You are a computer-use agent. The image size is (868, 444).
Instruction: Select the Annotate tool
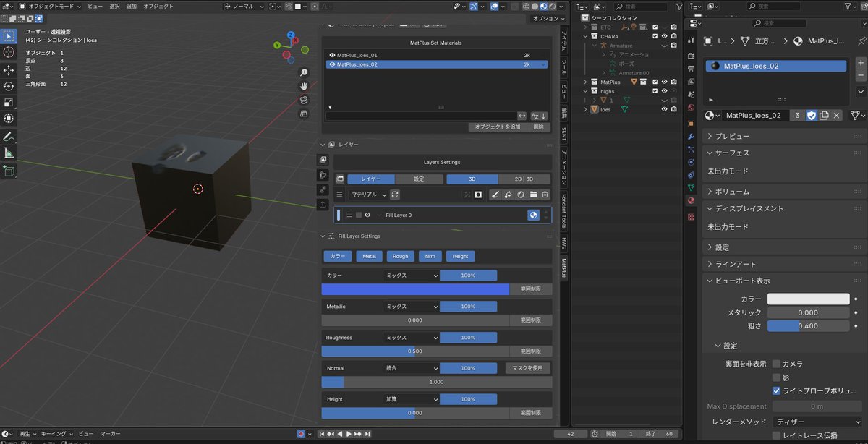pyautogui.click(x=9, y=136)
